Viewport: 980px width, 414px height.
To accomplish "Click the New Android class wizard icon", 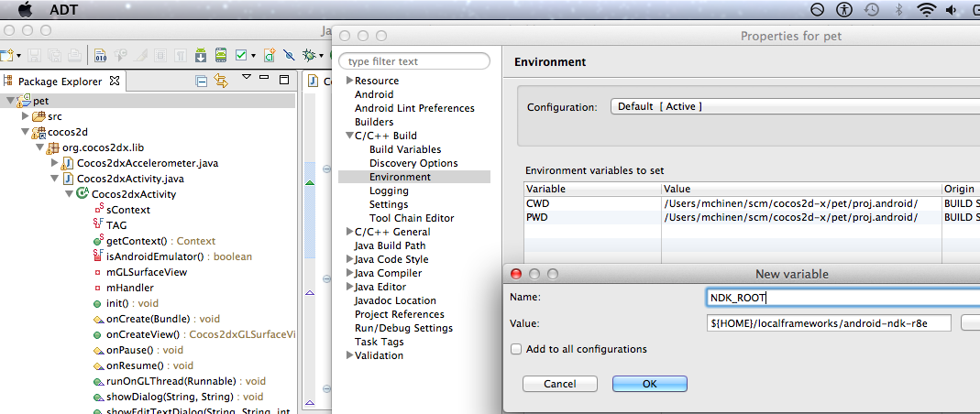I will pyautogui.click(x=270, y=55).
